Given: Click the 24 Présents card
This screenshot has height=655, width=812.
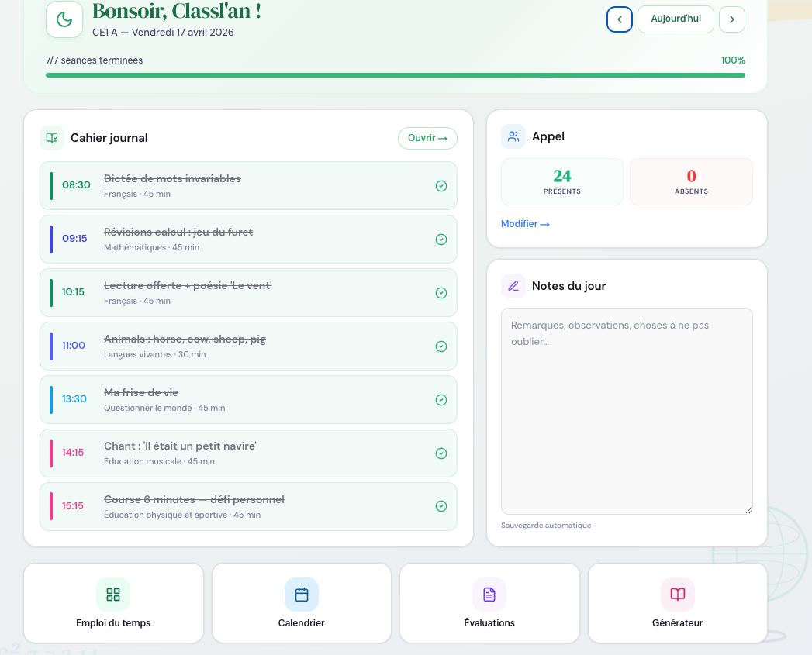Looking at the screenshot, I should tap(561, 181).
